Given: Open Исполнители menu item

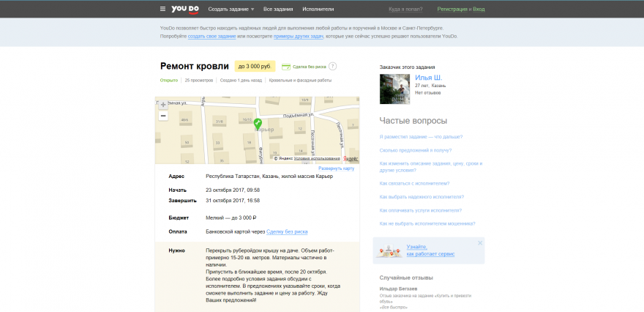Looking at the screenshot, I should click(x=318, y=9).
